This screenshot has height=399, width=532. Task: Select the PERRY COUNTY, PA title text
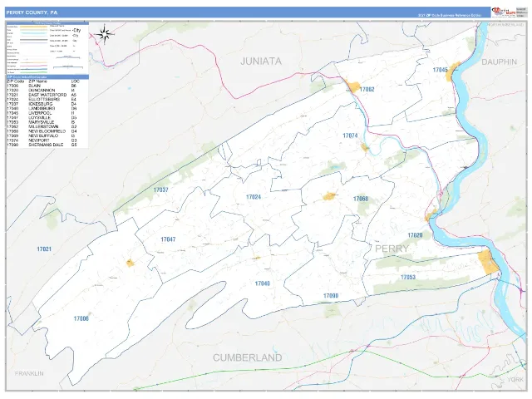tap(32, 12)
